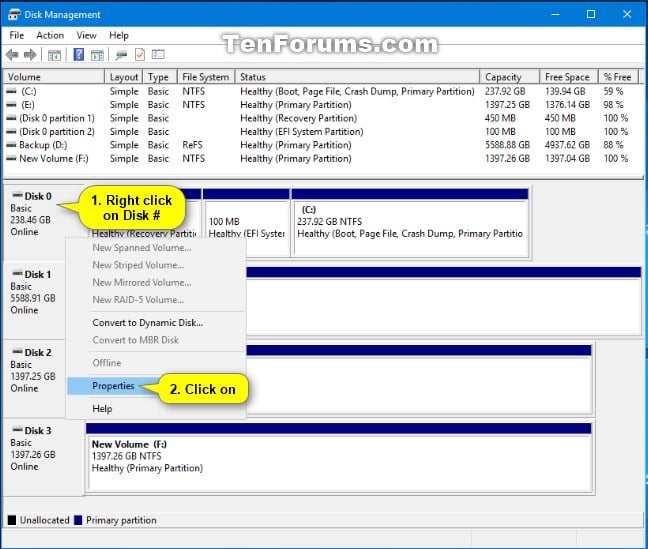Sort by the Free Space column header
The width and height of the screenshot is (648, 549).
pos(569,77)
